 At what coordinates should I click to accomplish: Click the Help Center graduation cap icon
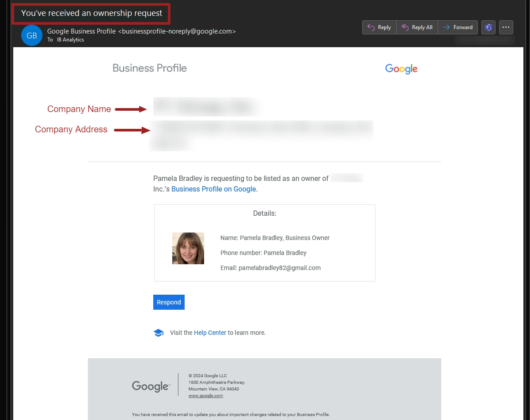159,333
